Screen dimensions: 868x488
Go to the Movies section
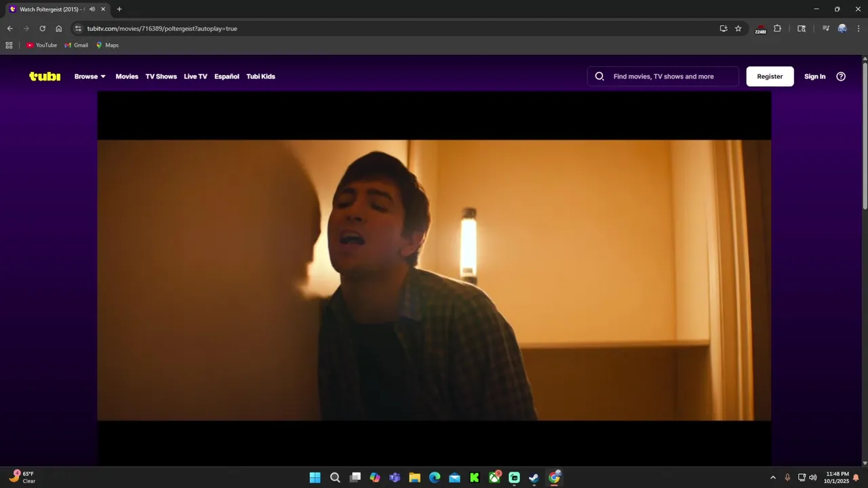coord(127,77)
